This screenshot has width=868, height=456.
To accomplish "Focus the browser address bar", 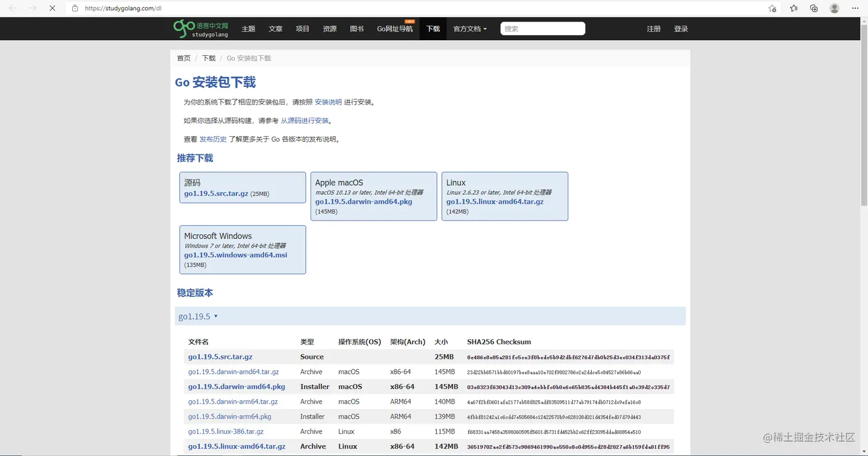I will [422, 8].
